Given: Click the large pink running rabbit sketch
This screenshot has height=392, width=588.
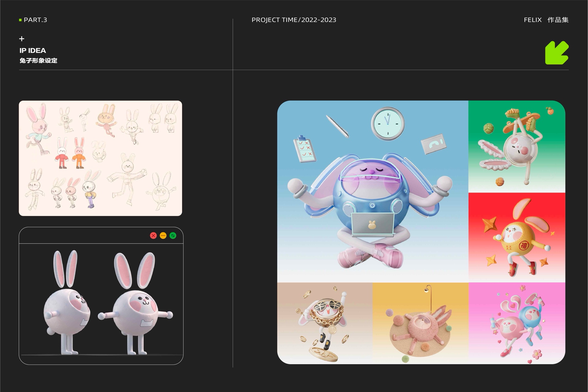Looking at the screenshot, I should tap(38, 129).
